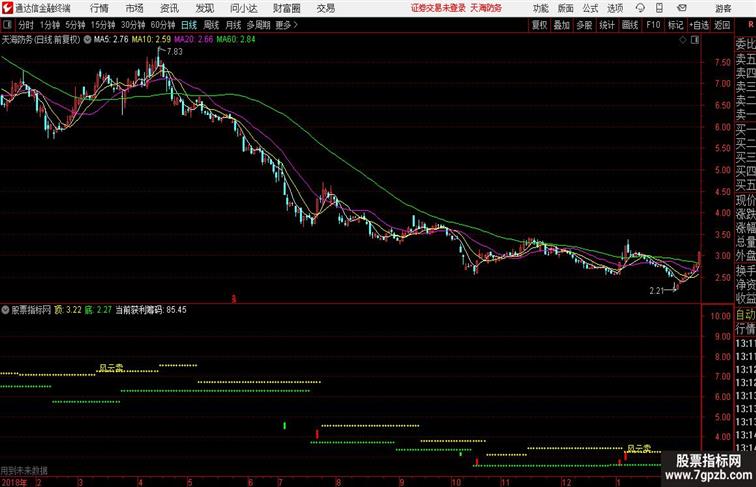Click the 通达信 red logo icon
The width and height of the screenshot is (756, 487).
7,8
